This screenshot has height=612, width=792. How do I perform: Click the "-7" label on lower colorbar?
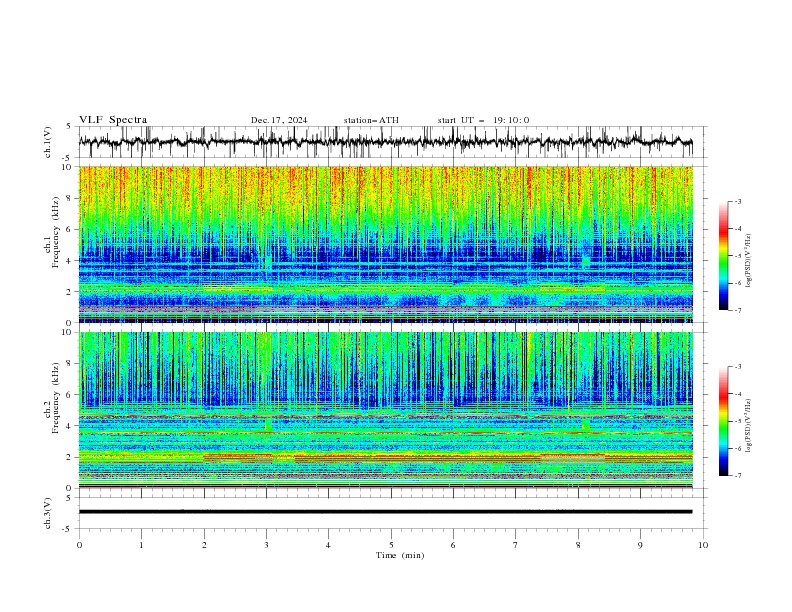(x=738, y=476)
